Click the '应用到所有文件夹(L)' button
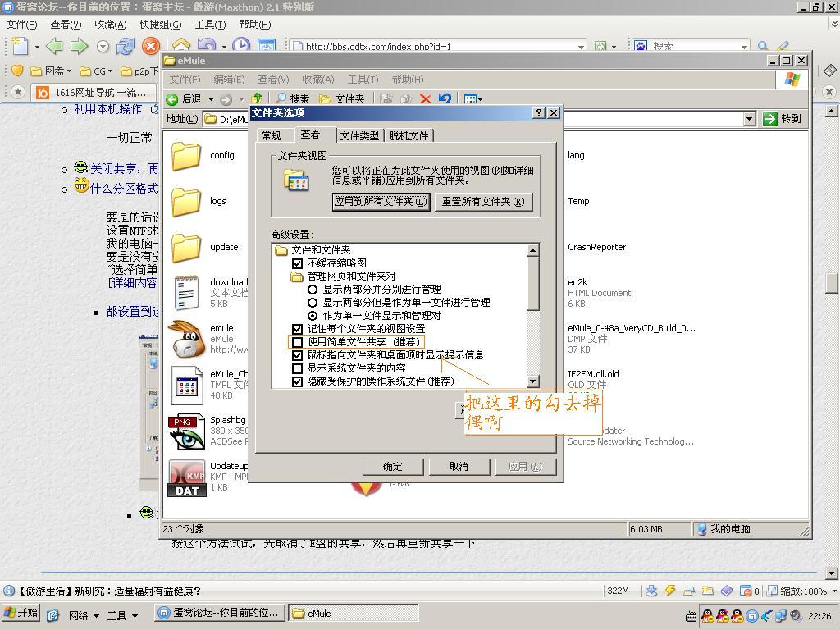Viewport: 840px width, 630px height. tap(381, 202)
